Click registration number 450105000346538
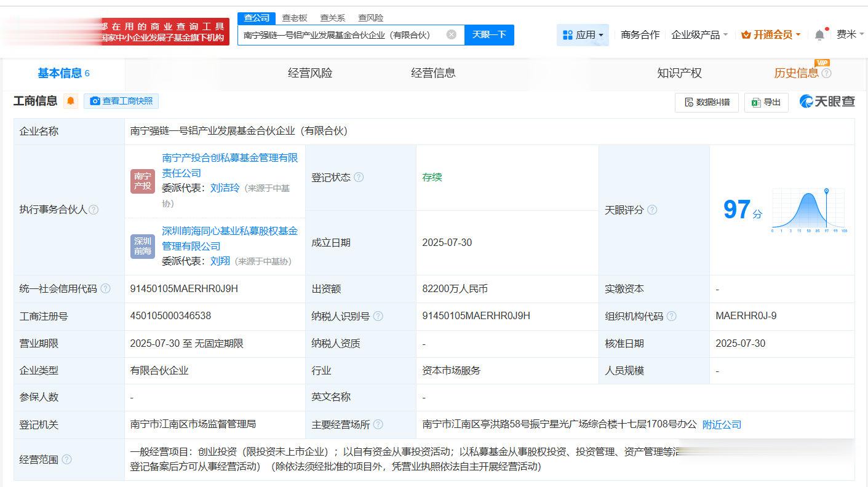This screenshot has width=868, height=487. click(x=170, y=316)
